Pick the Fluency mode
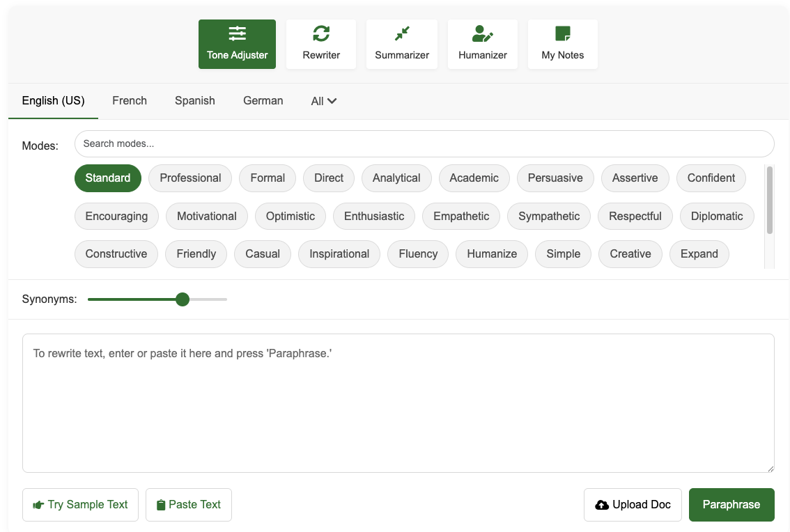The height and width of the screenshot is (532, 790). click(418, 254)
